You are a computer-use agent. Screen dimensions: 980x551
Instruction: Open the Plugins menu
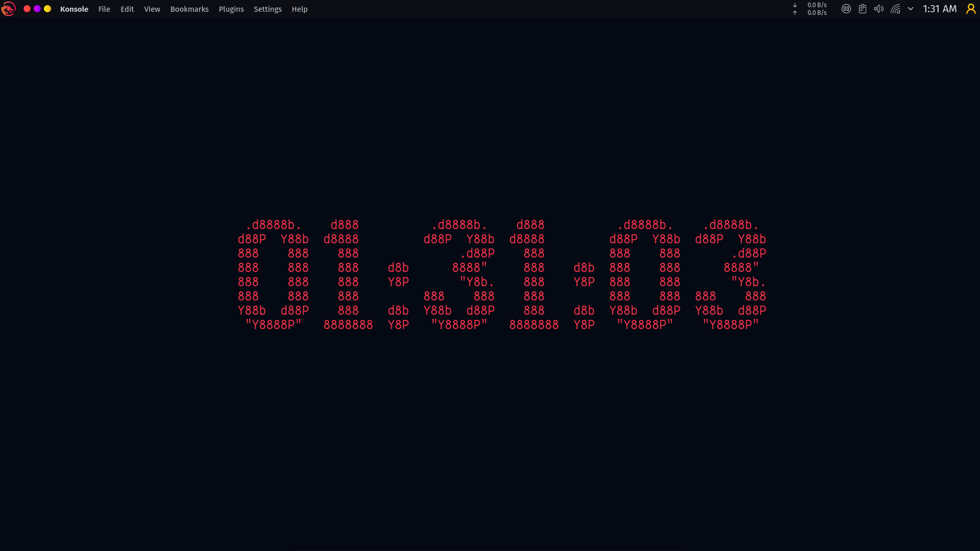click(231, 9)
